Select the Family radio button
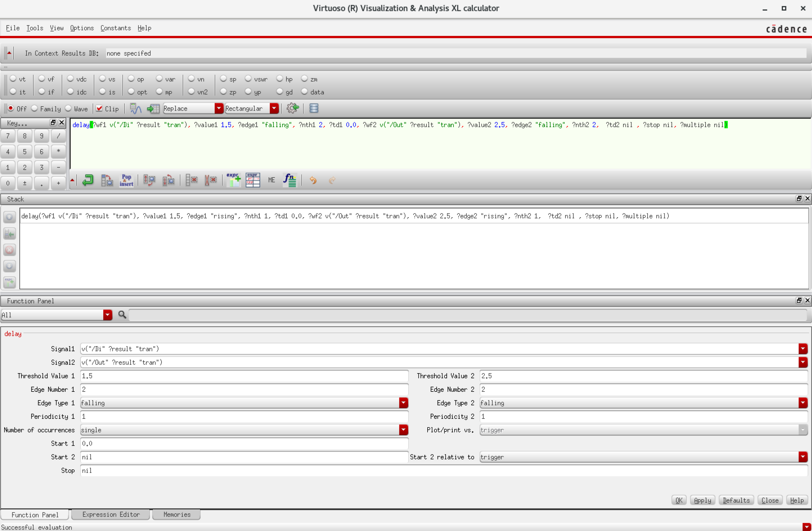Image resolution: width=812 pixels, height=531 pixels. click(34, 109)
